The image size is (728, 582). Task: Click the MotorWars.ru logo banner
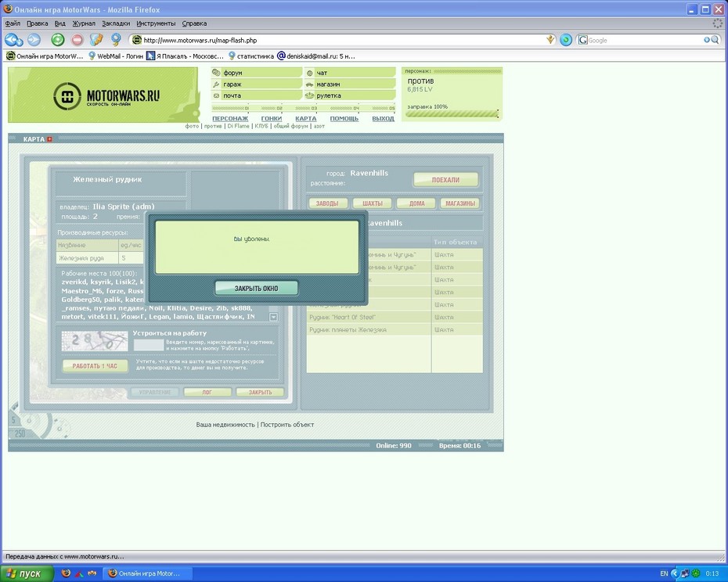[x=103, y=95]
